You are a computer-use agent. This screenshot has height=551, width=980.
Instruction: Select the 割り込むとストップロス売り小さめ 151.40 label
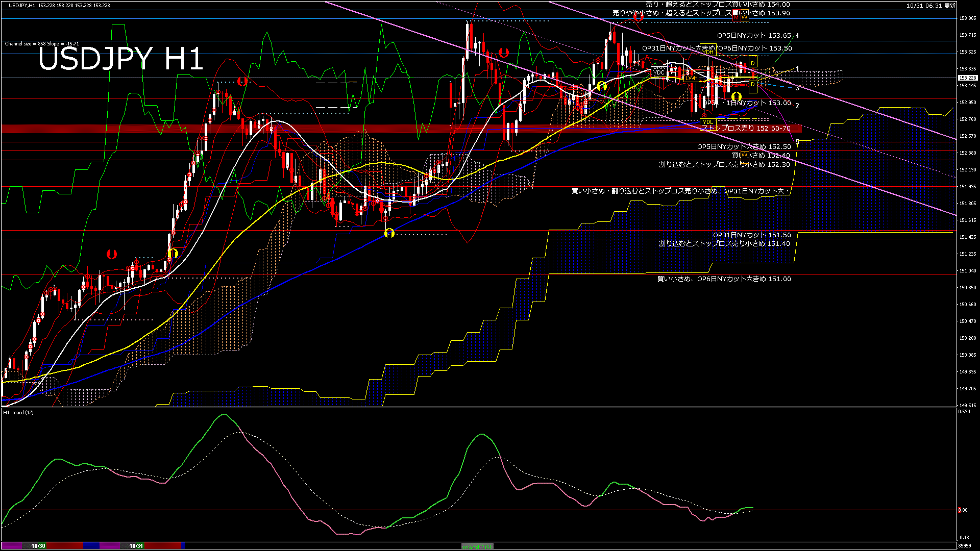pyautogui.click(x=724, y=244)
